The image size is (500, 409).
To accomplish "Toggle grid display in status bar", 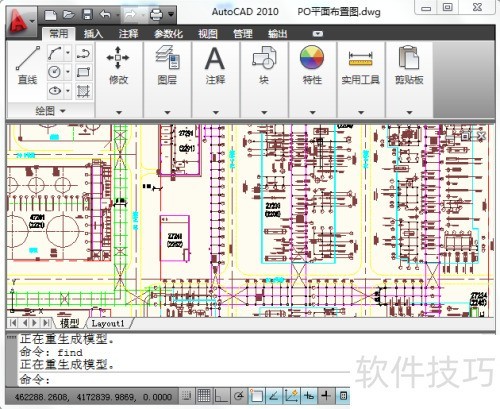I will (x=204, y=396).
